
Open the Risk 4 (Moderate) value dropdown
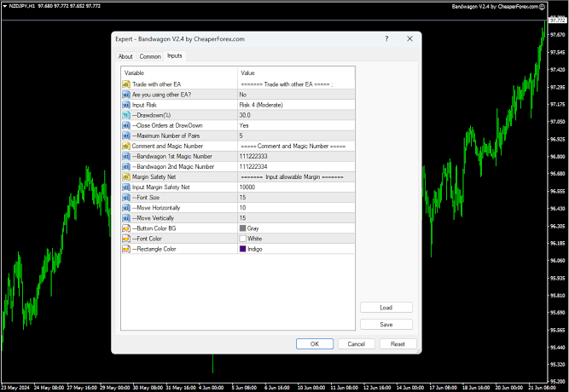click(296, 105)
